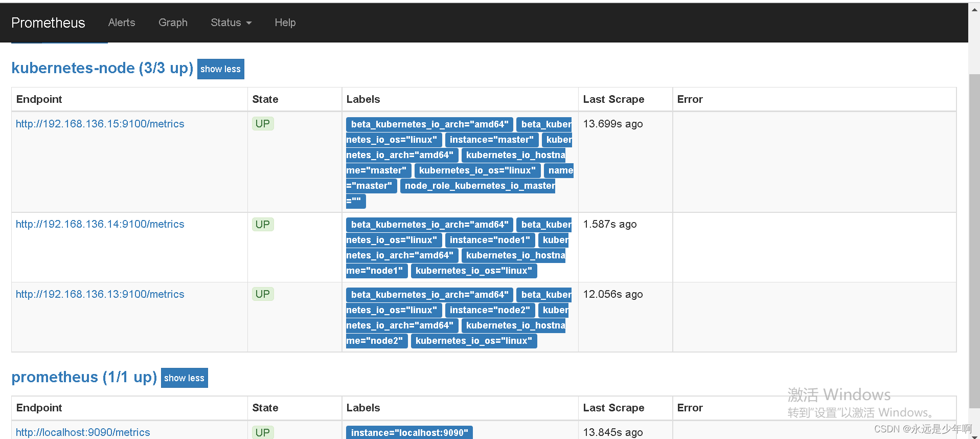The image size is (980, 439).
Task: Click the prometheus (1/1 up) heading
Action: point(84,377)
